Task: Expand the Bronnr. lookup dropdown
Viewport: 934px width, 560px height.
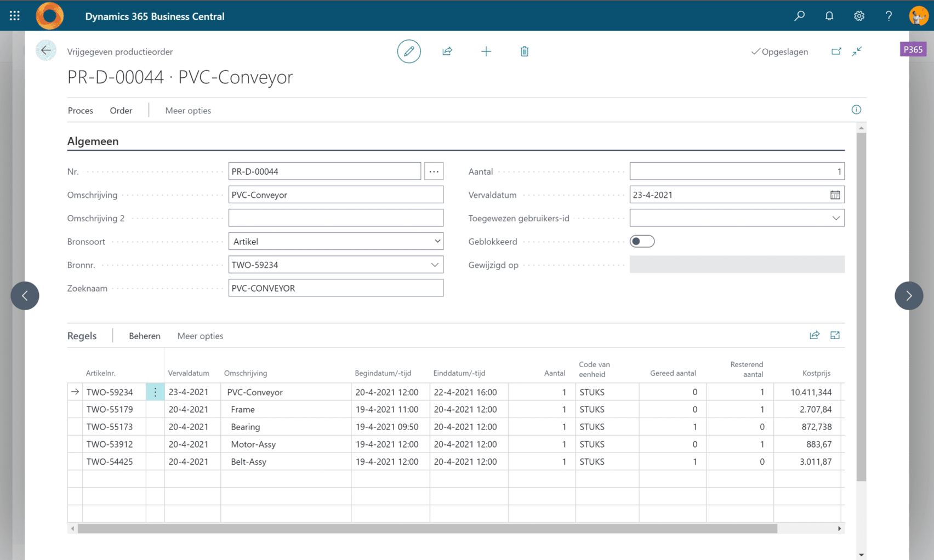Action: pos(435,265)
